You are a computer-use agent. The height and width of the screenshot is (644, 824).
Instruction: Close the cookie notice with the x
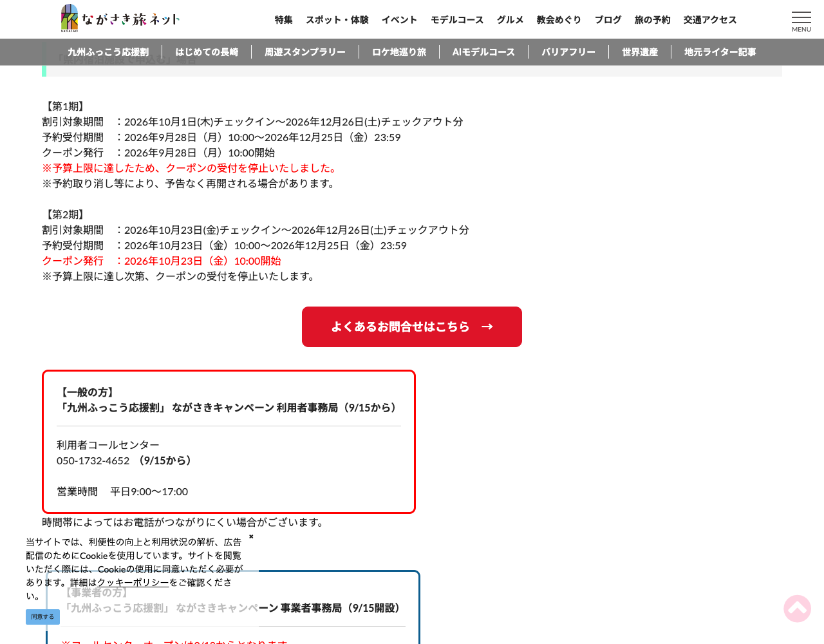(251, 536)
